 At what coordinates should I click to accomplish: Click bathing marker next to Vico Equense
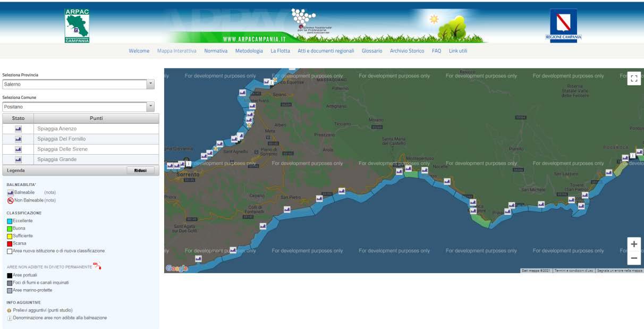(x=267, y=82)
